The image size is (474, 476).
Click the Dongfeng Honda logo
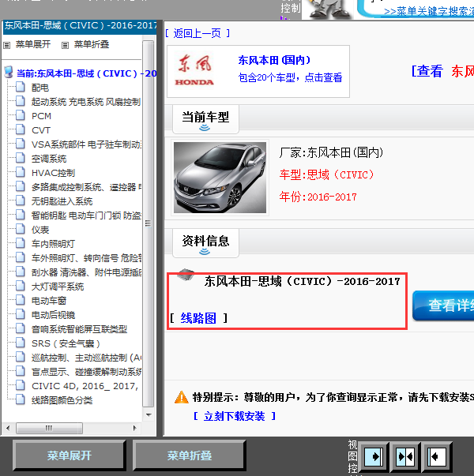(x=194, y=70)
